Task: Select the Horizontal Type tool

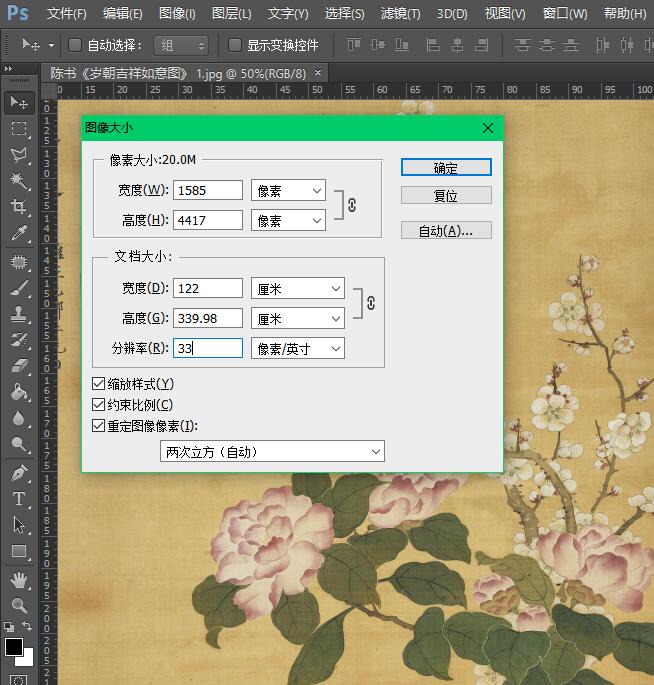Action: point(19,498)
